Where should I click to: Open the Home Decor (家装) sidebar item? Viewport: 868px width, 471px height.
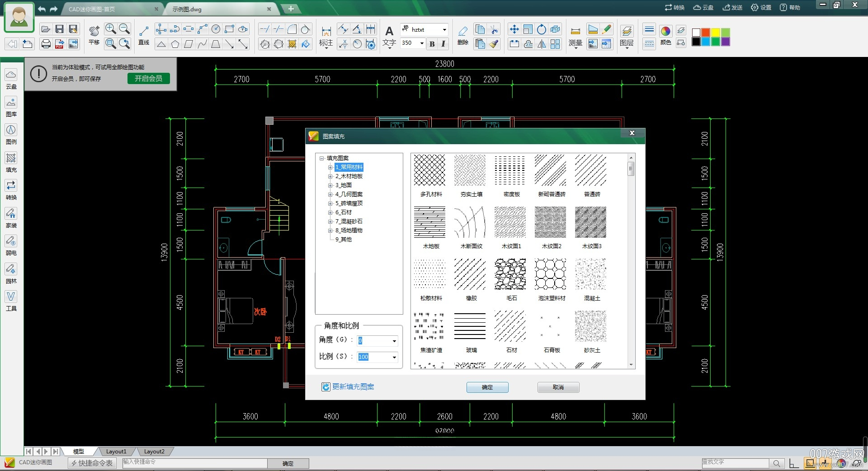coord(11,218)
